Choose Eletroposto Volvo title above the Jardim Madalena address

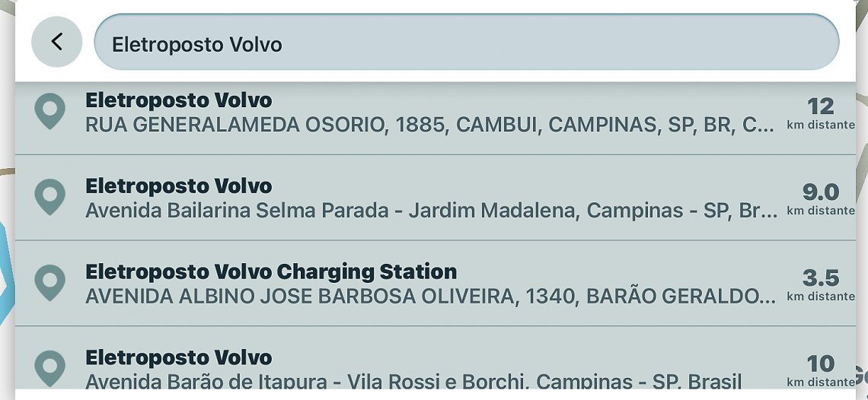click(x=178, y=186)
